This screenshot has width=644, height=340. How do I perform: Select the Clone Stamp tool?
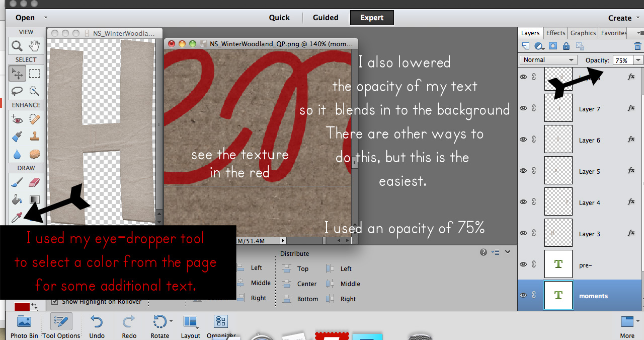point(34,136)
